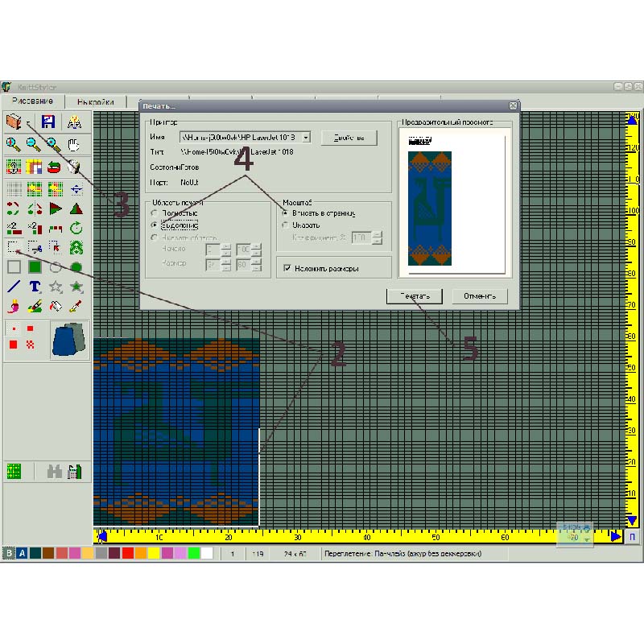The image size is (644, 644).
Task: Pick the straight line drawing tool
Action: click(x=14, y=286)
